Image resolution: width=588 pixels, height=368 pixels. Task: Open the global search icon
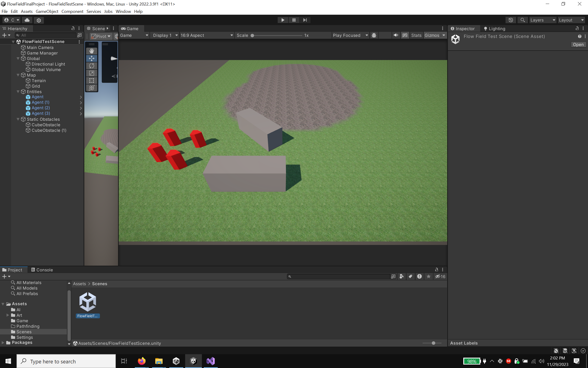(x=523, y=20)
